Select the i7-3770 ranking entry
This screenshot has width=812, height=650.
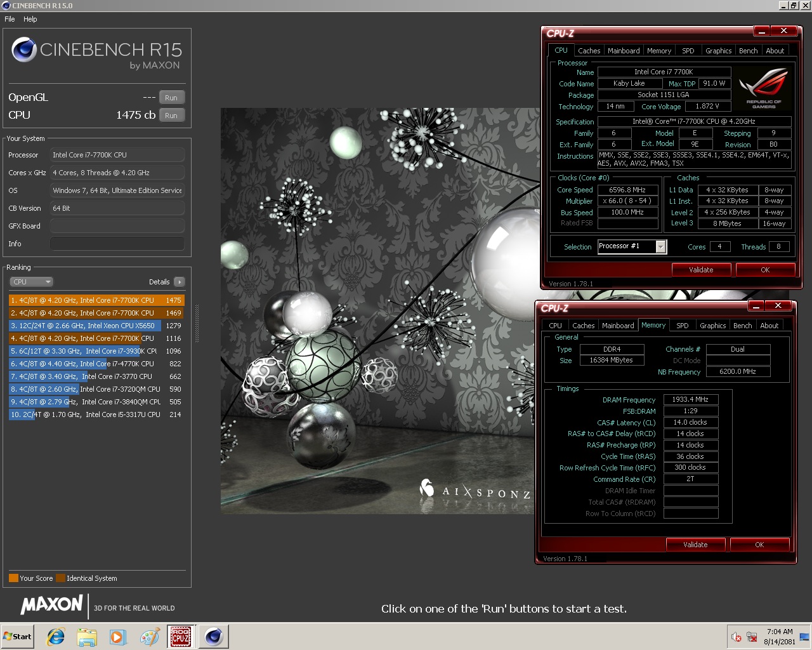point(96,376)
